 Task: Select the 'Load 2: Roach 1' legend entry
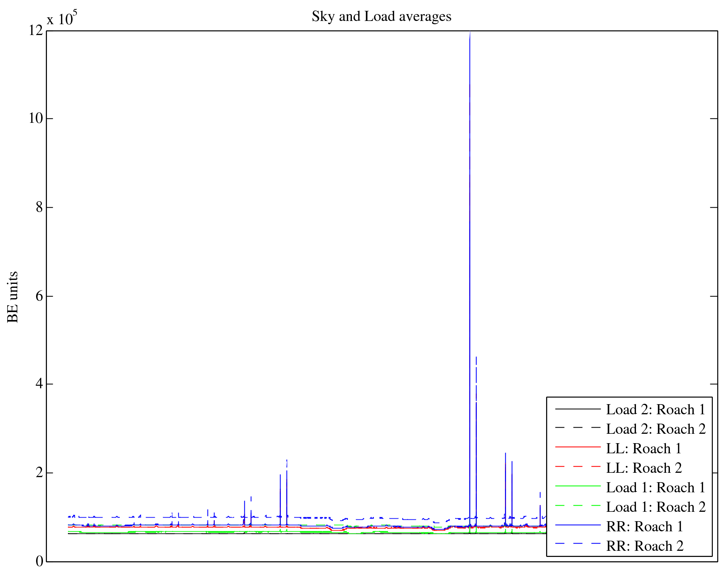tap(655, 410)
